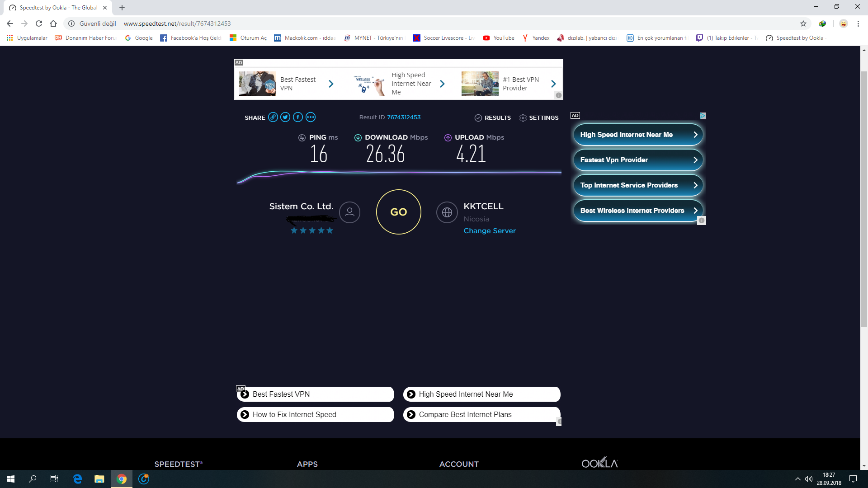The width and height of the screenshot is (868, 488).
Task: Open 'Fastest Vpn Provider' sidebar ad button
Action: (638, 160)
